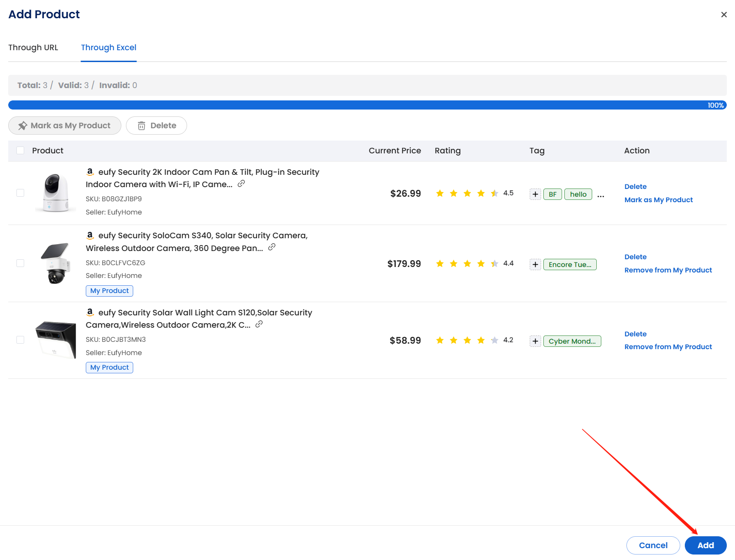
Task: Click the 100% upload progress bar
Action: click(367, 105)
